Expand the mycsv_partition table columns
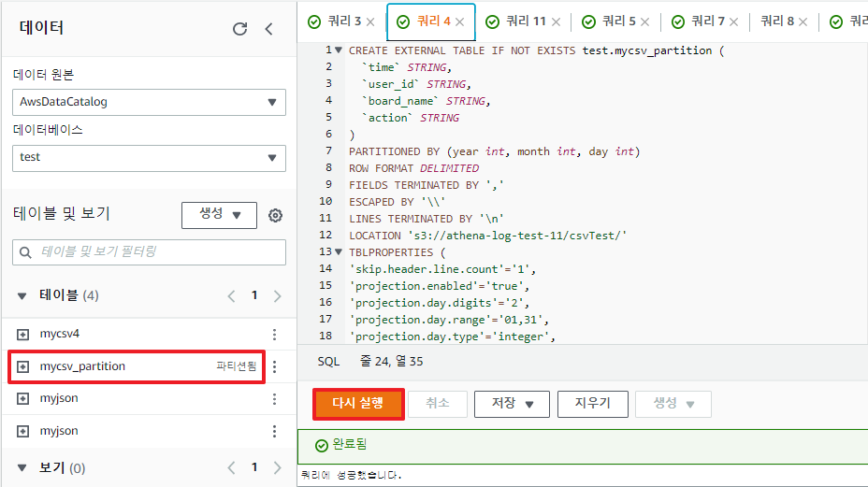The height and width of the screenshot is (487, 868). (x=22, y=366)
